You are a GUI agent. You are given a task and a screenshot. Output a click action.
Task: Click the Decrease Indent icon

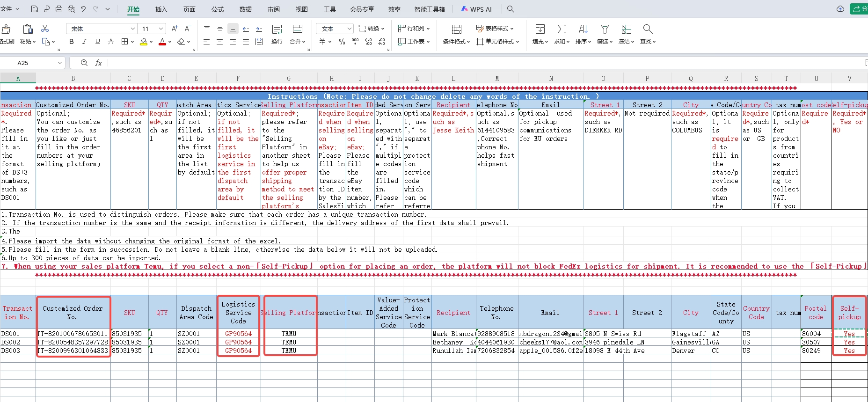pyautogui.click(x=246, y=29)
